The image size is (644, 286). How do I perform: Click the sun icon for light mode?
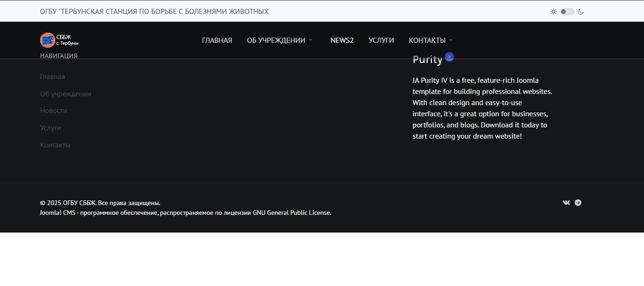(x=553, y=12)
